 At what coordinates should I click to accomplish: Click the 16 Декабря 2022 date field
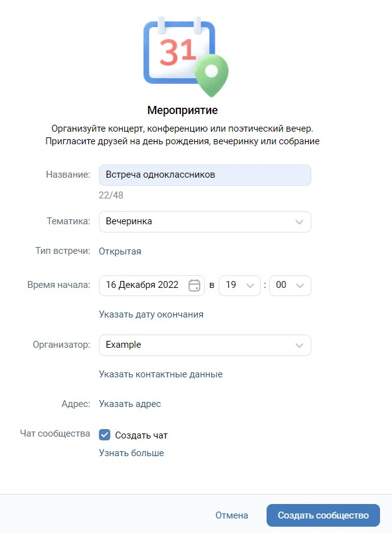[x=152, y=285]
